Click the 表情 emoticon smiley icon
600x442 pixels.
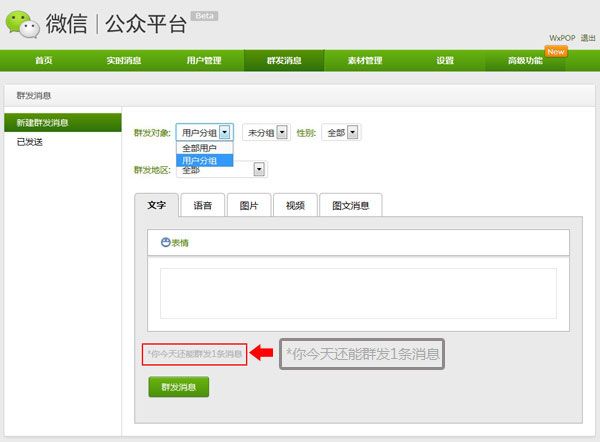click(165, 242)
